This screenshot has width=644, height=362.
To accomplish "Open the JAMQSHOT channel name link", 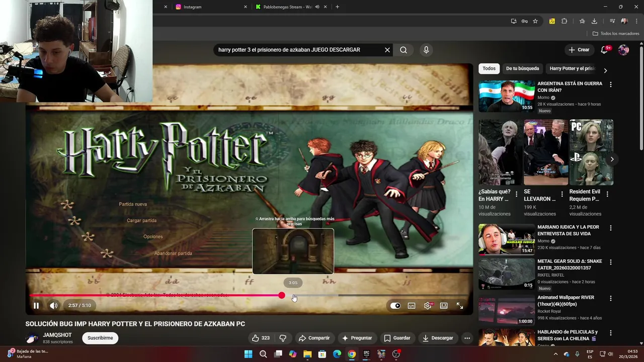I will pos(57,335).
